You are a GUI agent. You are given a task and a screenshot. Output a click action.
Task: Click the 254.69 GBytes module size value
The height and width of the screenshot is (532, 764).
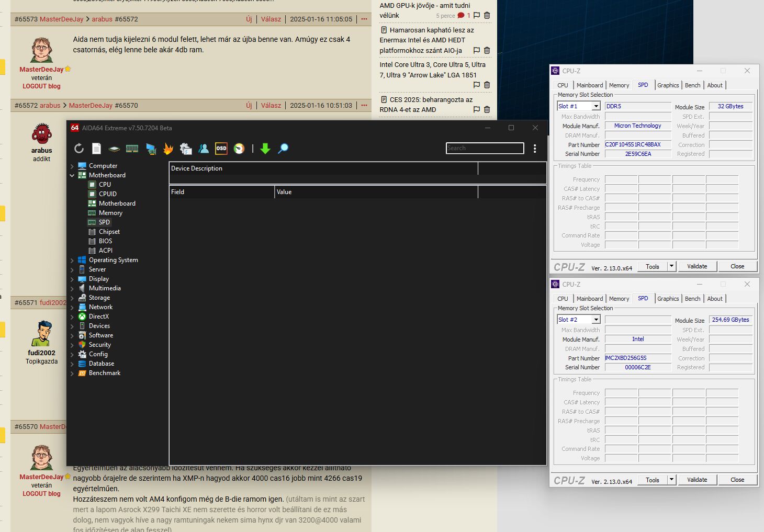(x=731, y=320)
